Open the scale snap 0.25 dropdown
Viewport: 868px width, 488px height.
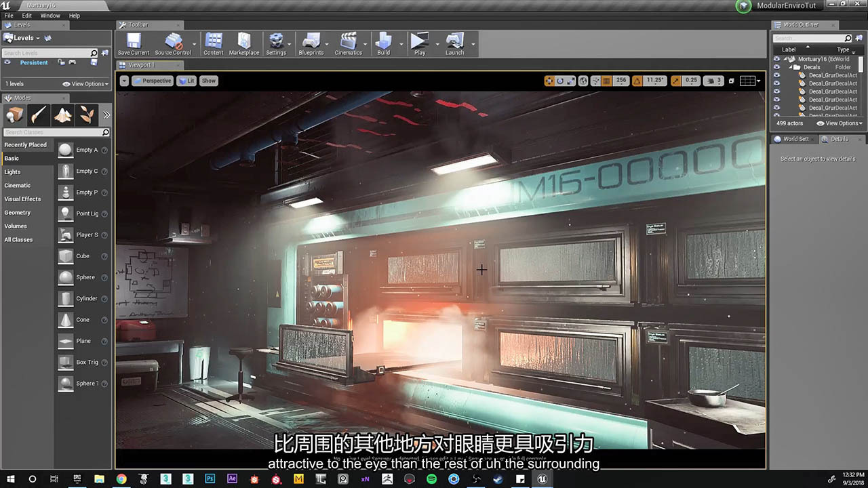(691, 81)
